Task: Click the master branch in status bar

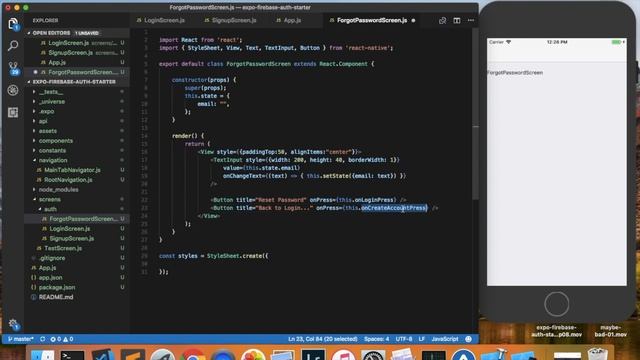Action: (x=21, y=339)
